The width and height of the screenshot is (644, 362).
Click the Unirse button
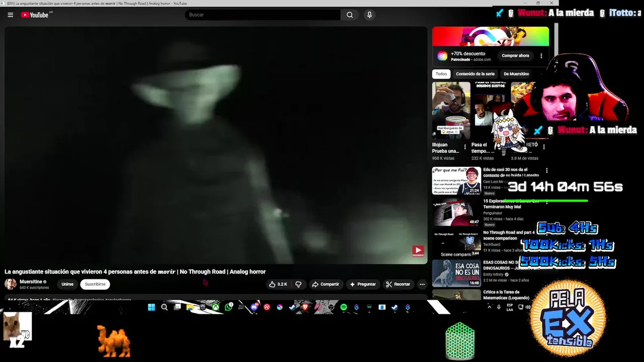tap(67, 284)
